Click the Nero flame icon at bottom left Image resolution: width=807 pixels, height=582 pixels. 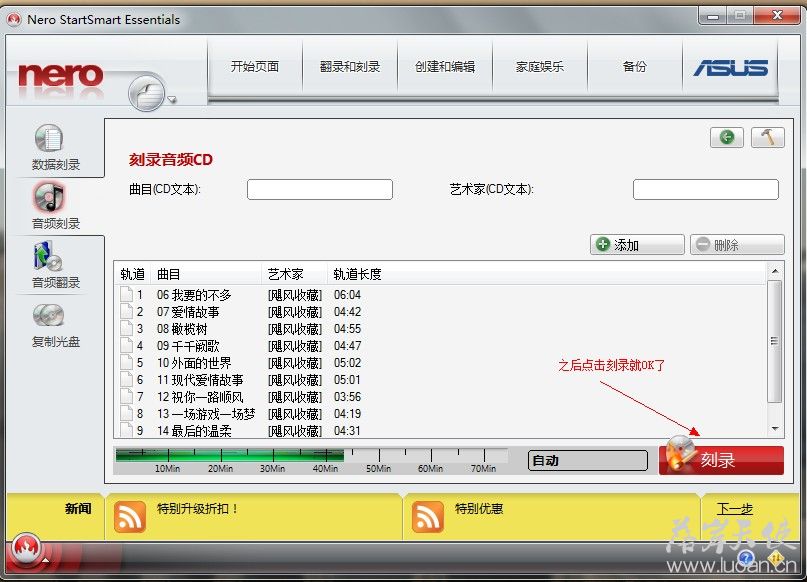coord(26,549)
